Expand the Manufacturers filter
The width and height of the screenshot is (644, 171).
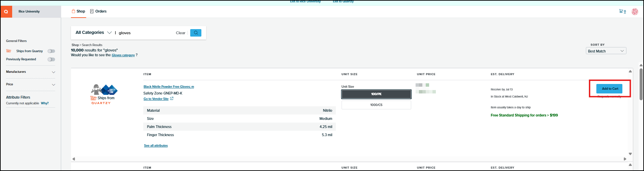pyautogui.click(x=30, y=72)
